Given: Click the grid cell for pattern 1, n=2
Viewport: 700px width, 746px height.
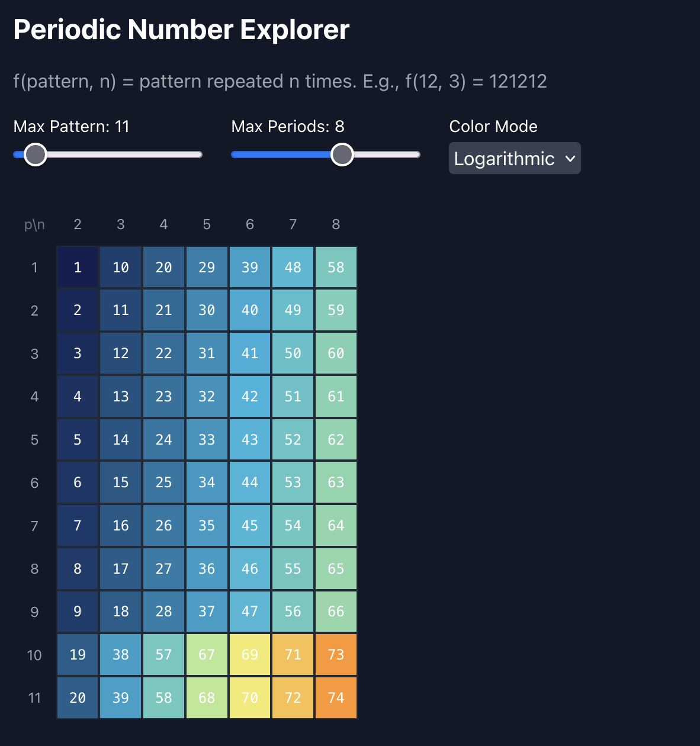Looking at the screenshot, I should point(78,268).
